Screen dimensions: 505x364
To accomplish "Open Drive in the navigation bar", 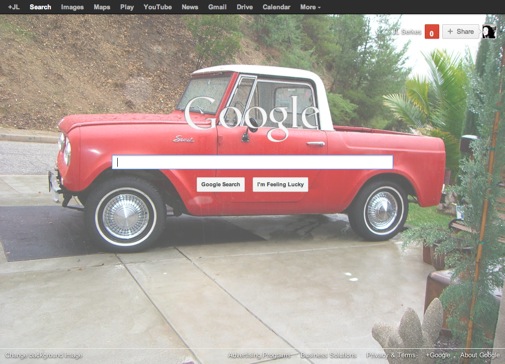I will coord(245,7).
